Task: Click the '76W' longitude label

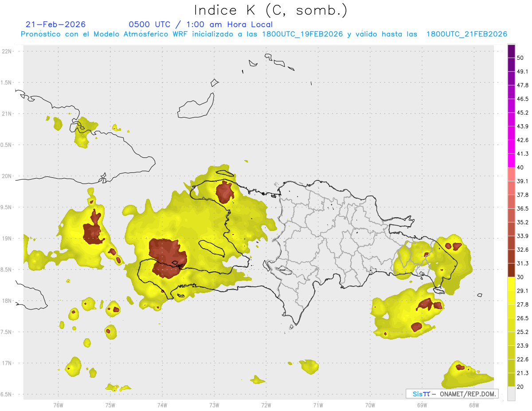Action: coord(58,405)
